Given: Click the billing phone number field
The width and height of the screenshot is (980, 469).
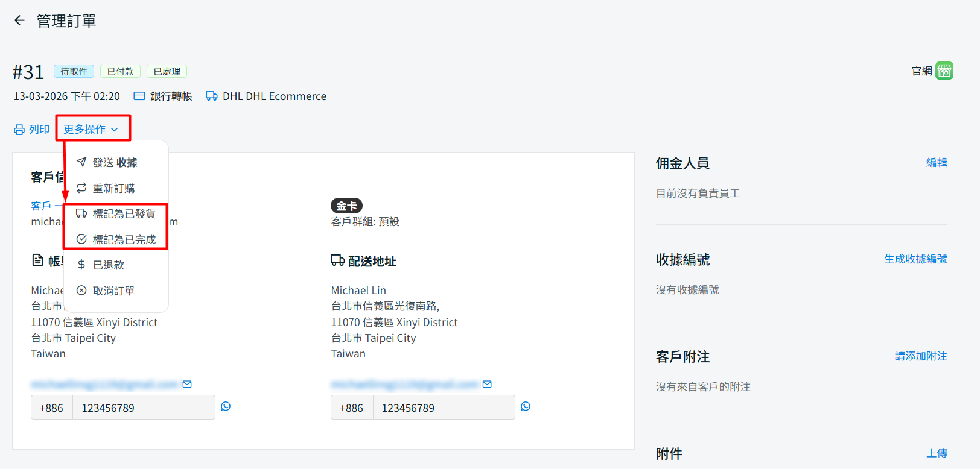Looking at the screenshot, I should pos(143,408).
